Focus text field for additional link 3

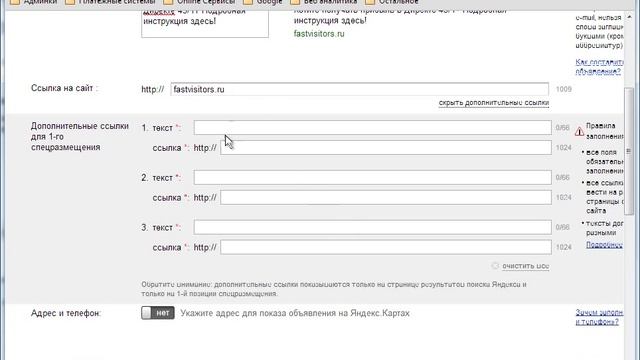tap(373, 227)
